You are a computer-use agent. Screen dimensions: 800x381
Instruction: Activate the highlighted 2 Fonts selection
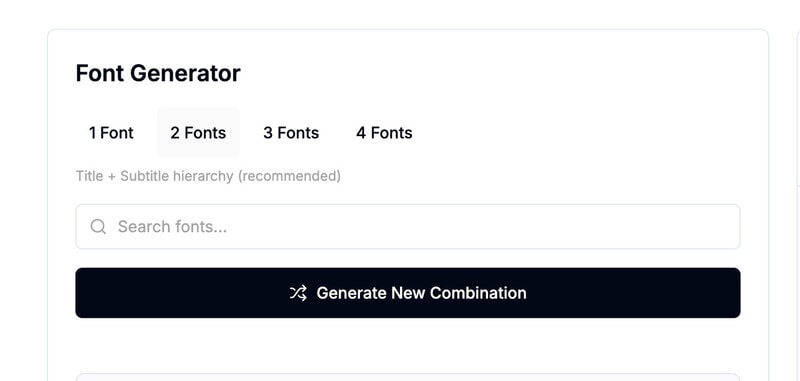198,133
